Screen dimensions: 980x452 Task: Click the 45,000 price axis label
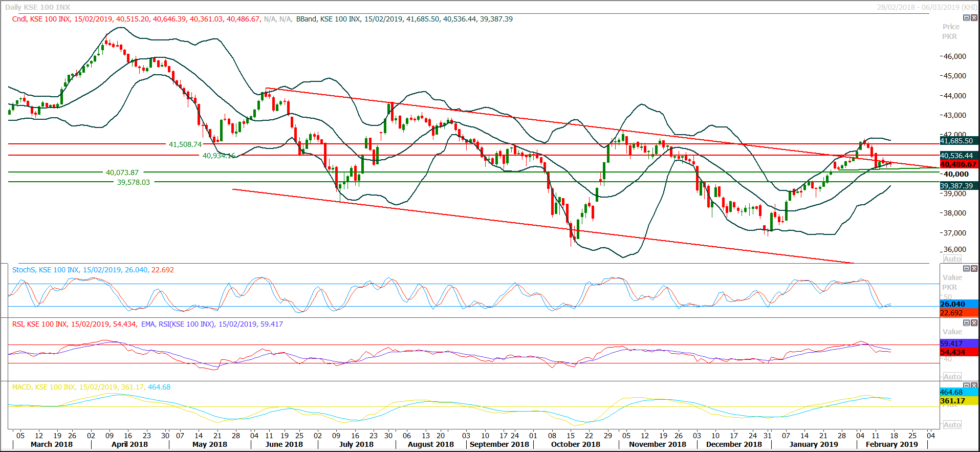955,76
